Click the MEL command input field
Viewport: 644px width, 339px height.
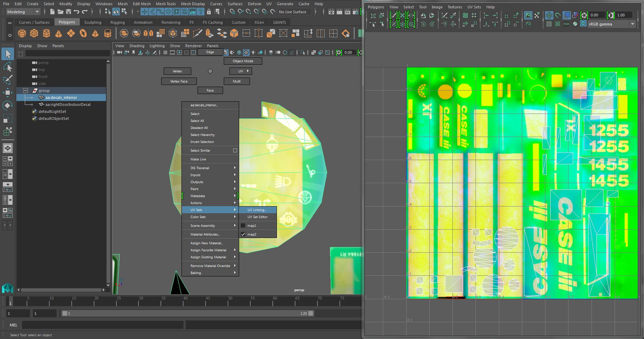pyautogui.click(x=102, y=325)
